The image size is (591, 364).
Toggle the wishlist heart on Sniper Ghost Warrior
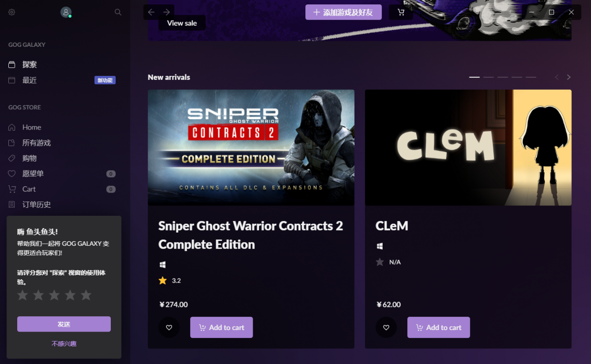pos(169,327)
